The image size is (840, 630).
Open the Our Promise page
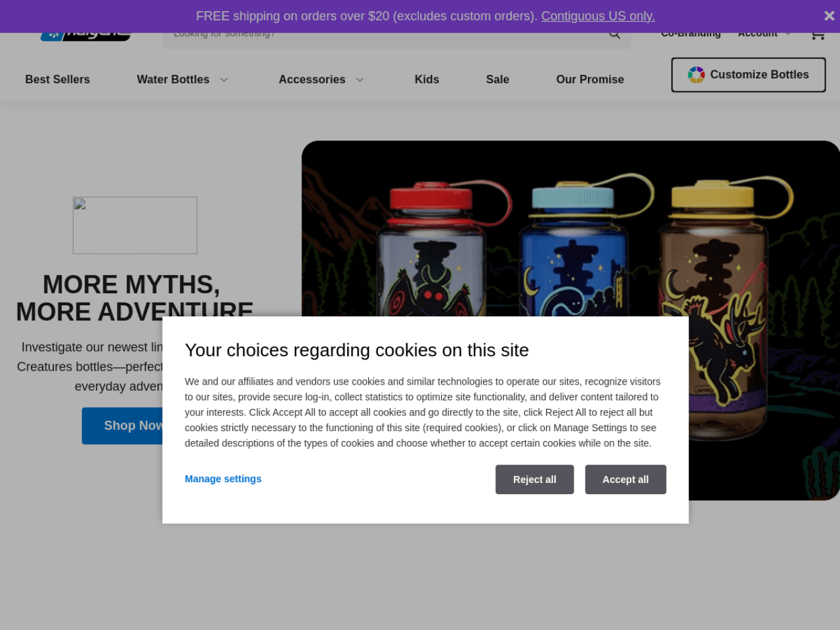coord(590,79)
